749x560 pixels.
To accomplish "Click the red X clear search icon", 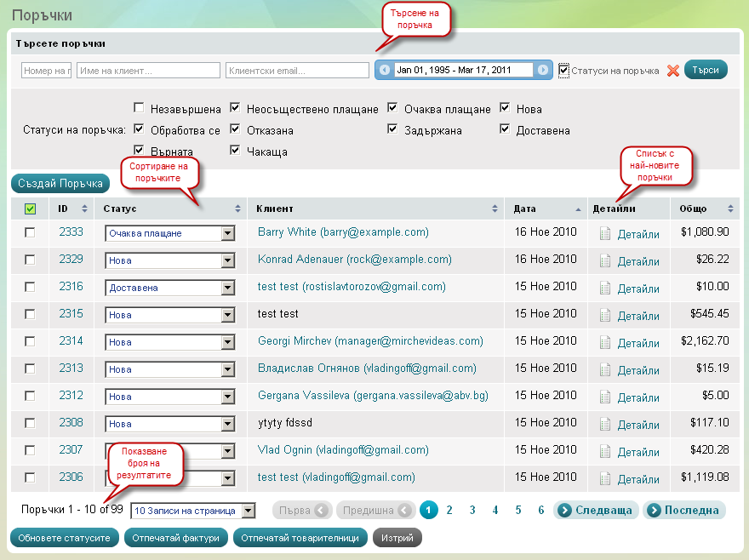I will (672, 71).
